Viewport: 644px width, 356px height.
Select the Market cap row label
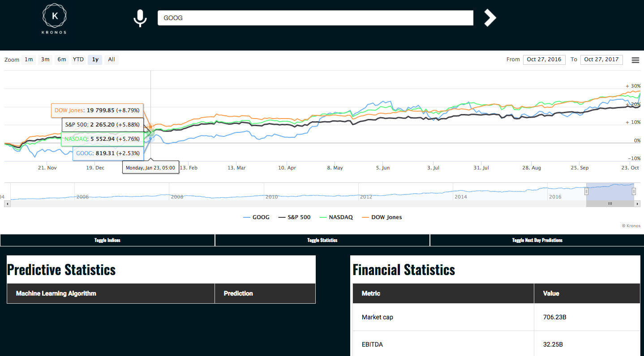pyautogui.click(x=378, y=317)
